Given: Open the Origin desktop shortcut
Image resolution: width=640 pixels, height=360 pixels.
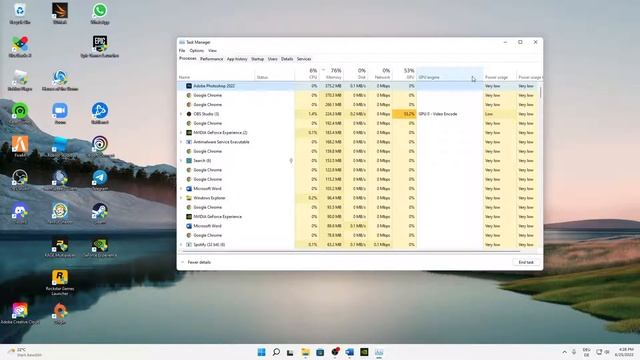Looking at the screenshot, I should (60, 313).
